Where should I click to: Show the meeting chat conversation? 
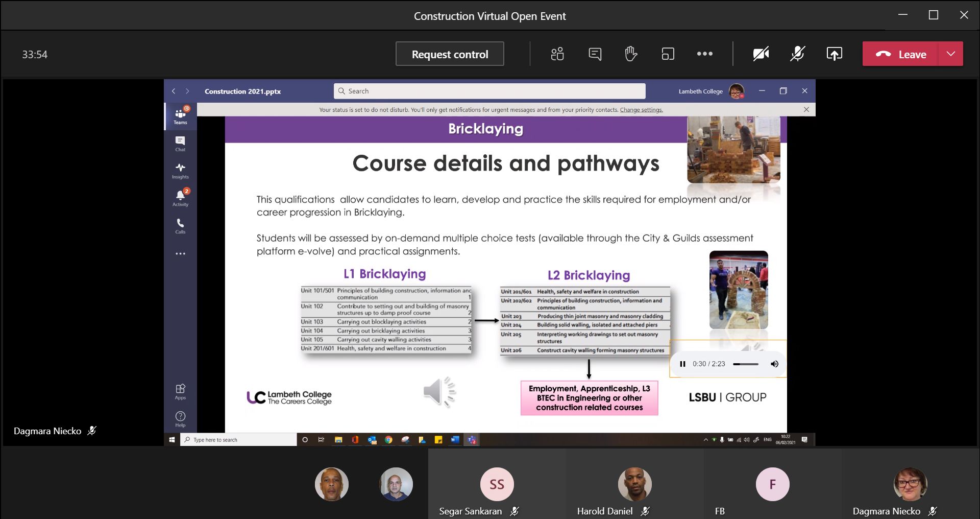(595, 54)
